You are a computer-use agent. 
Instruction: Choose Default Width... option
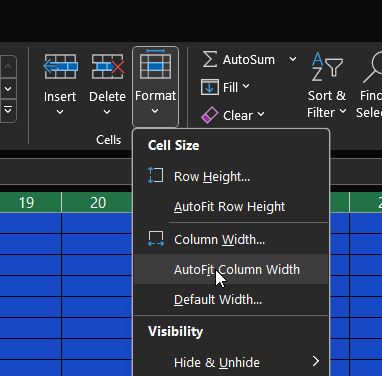[x=231, y=299]
